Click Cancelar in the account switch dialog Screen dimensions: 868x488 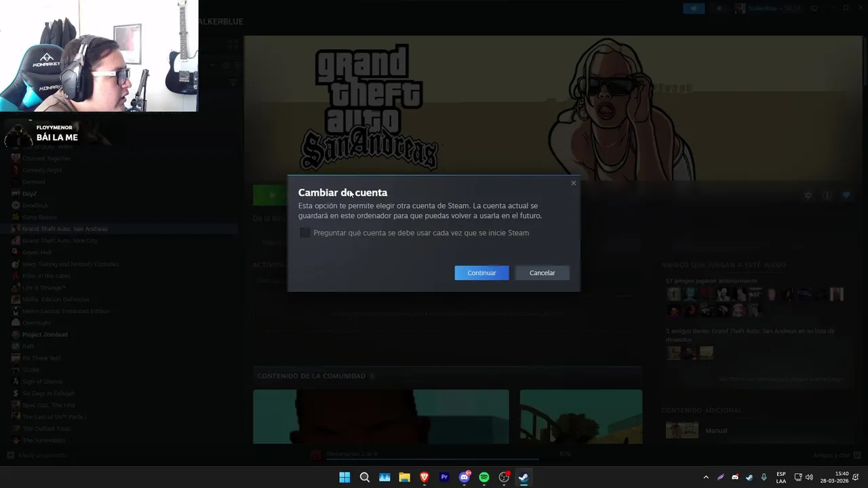pyautogui.click(x=542, y=272)
